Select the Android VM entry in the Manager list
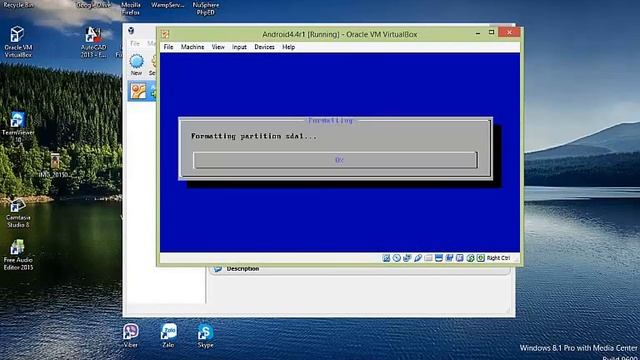The width and height of the screenshot is (640, 360). coord(142,91)
